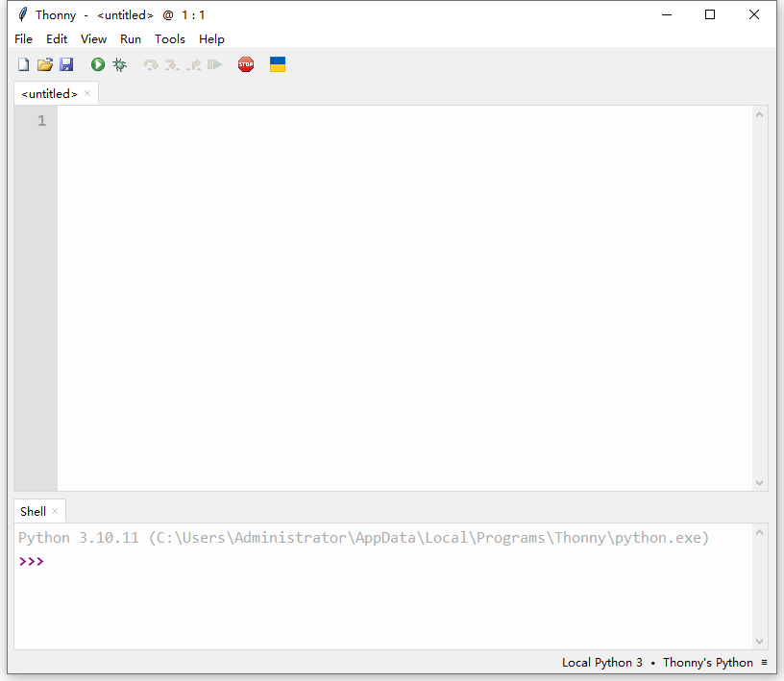Click the Step out debug icon
Image resolution: width=784 pixels, height=681 pixels.
point(193,64)
